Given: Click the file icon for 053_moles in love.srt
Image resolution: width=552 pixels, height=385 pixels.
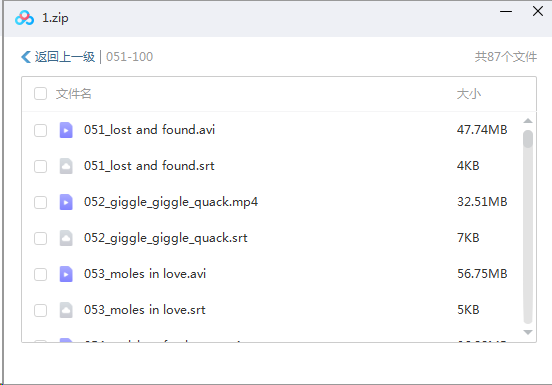Looking at the screenshot, I should point(66,310).
